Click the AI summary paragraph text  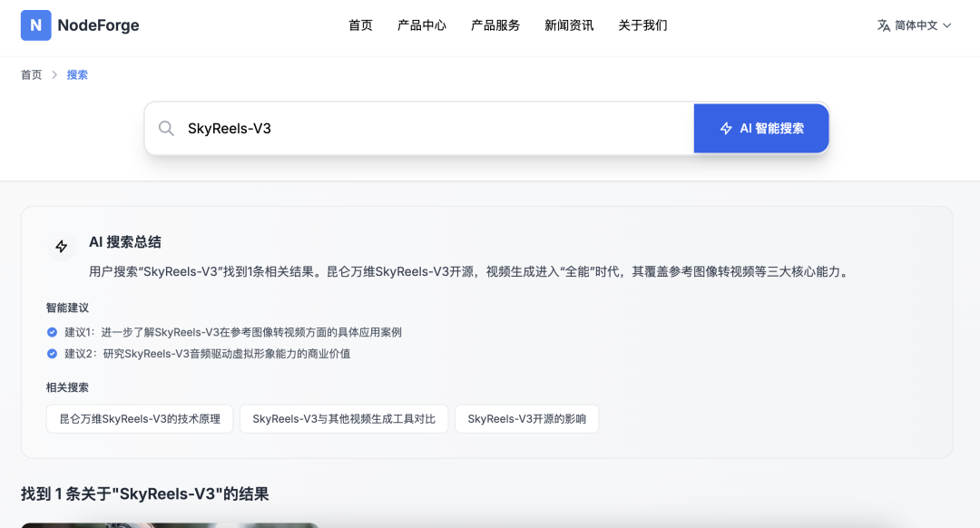click(470, 271)
